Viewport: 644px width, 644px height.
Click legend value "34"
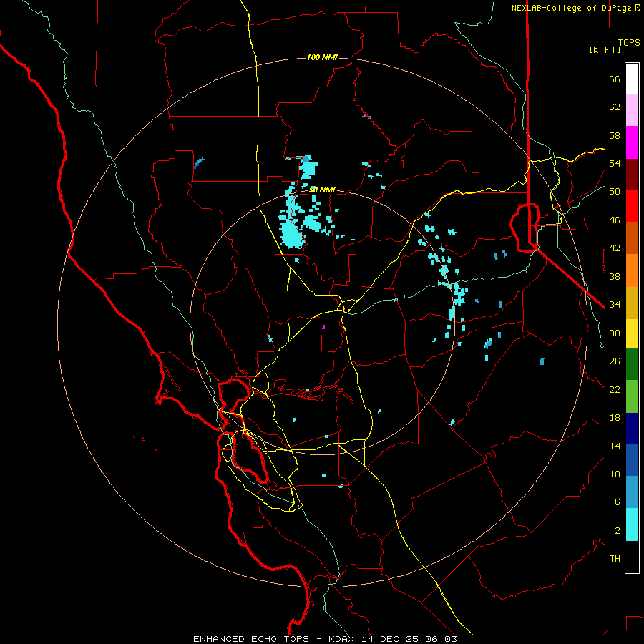click(x=615, y=305)
